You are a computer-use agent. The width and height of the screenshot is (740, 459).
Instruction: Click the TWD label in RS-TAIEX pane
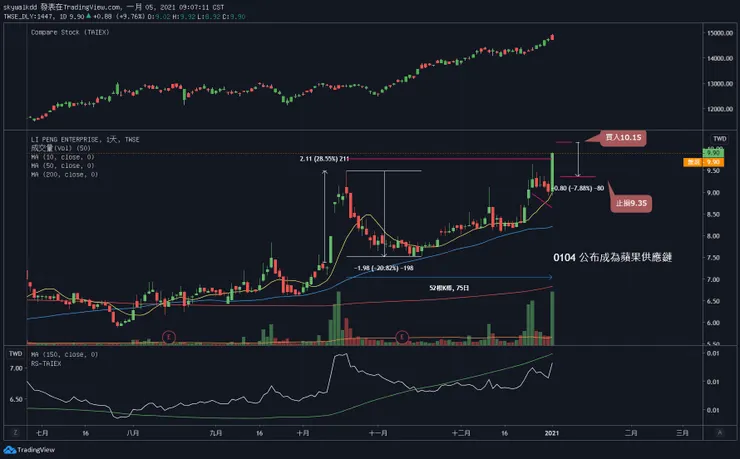pyautogui.click(x=16, y=353)
